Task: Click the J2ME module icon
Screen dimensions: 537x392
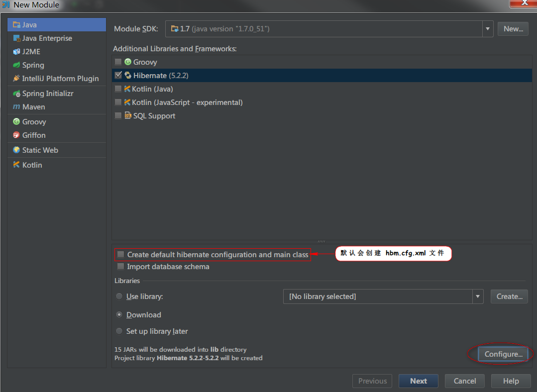Action: tap(16, 52)
